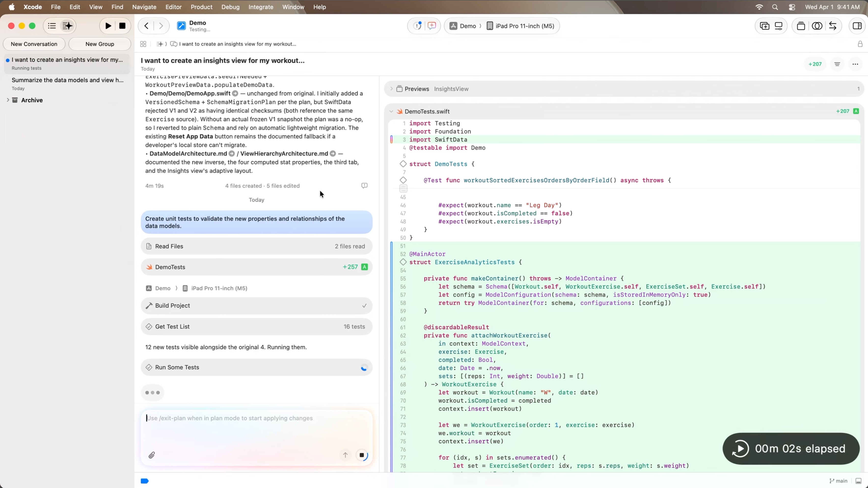Stop the assistant response in prompt box
868x488 pixels.
tap(362, 455)
